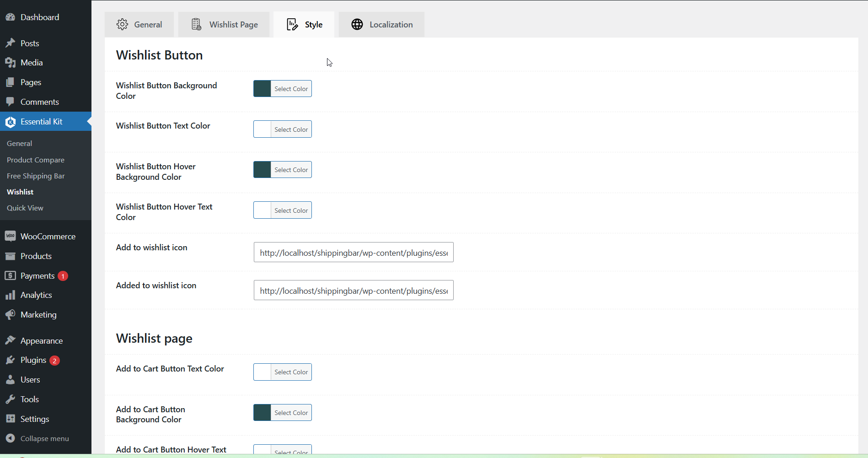Click the WooCommerce logo icon
This screenshot has height=458, width=868.
coord(10,236)
